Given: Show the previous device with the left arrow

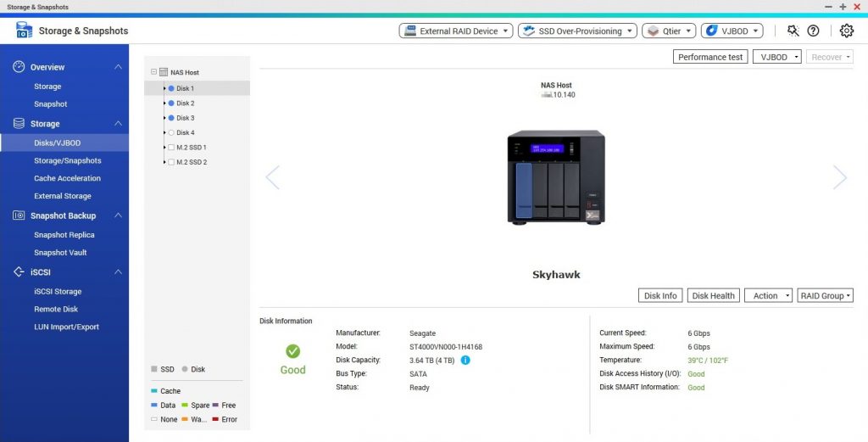Looking at the screenshot, I should 272,177.
